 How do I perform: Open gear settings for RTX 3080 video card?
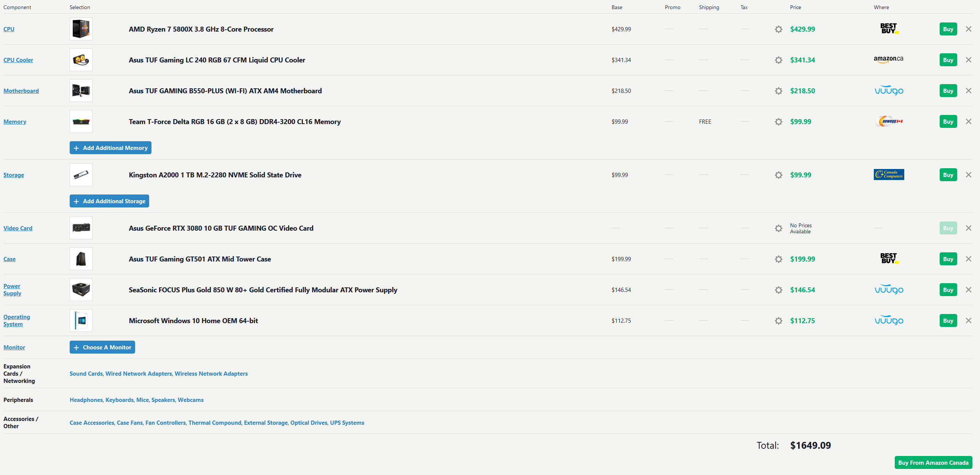(x=778, y=228)
